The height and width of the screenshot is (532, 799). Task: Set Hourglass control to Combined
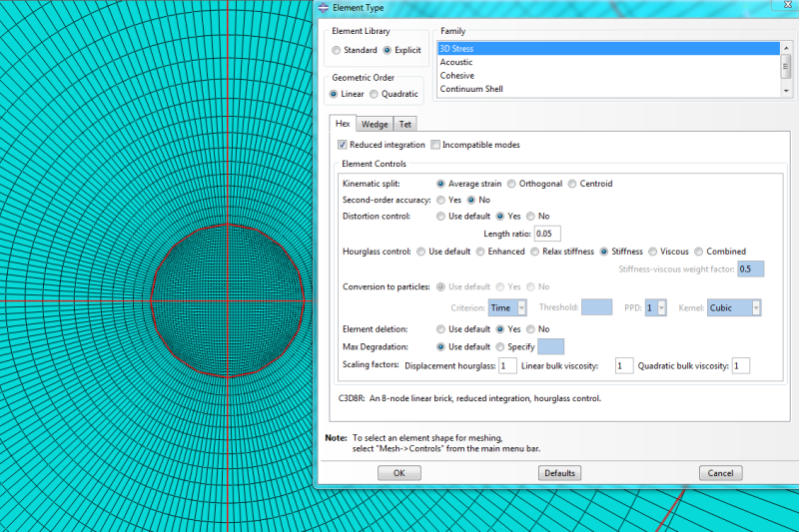pos(698,252)
